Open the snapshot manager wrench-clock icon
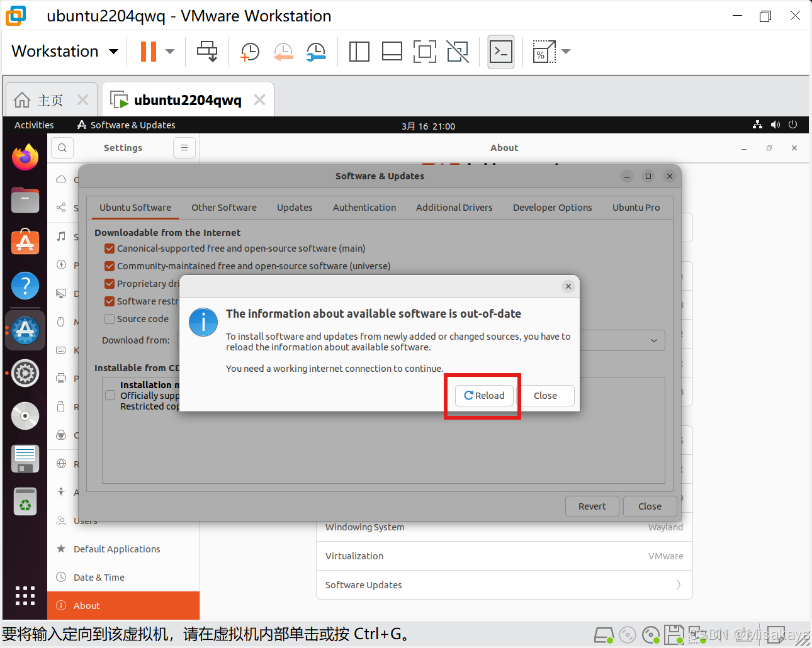Image resolution: width=812 pixels, height=648 pixels. click(x=316, y=52)
